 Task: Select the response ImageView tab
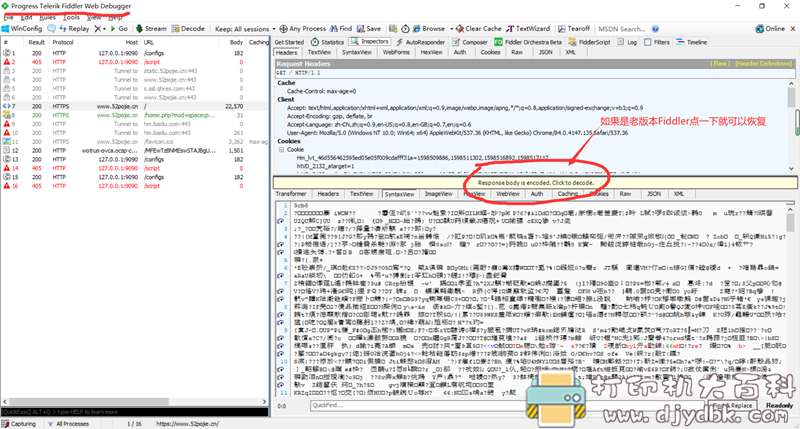438,194
